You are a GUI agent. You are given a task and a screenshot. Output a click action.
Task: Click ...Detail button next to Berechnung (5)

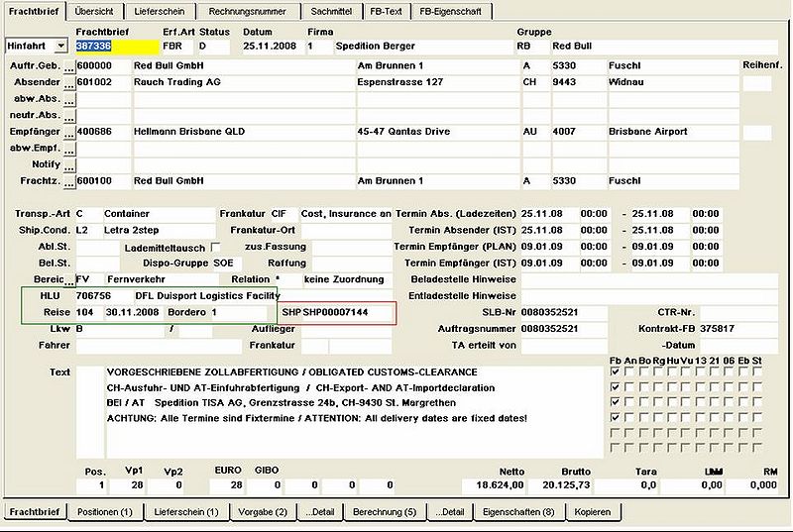tap(450, 512)
